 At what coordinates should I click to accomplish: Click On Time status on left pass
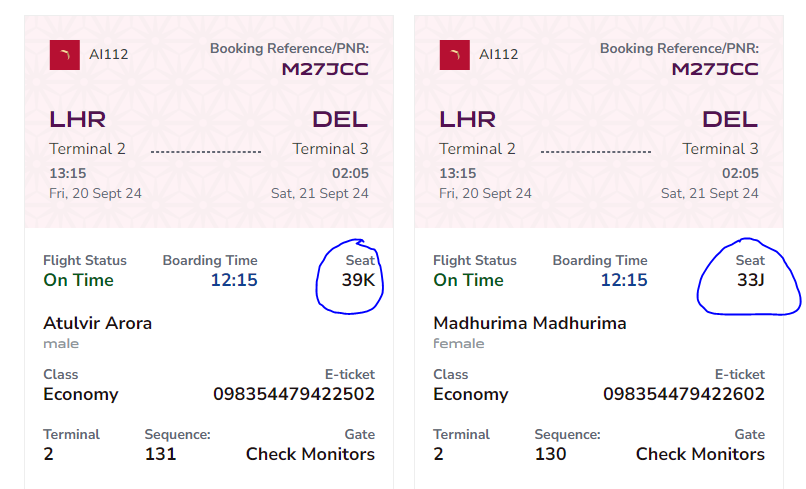click(x=79, y=280)
